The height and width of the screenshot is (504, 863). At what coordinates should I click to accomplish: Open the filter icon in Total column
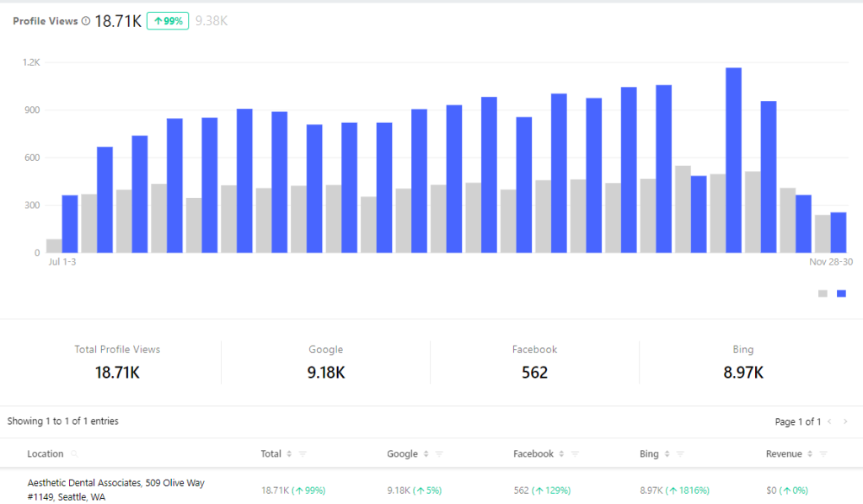pyautogui.click(x=303, y=454)
